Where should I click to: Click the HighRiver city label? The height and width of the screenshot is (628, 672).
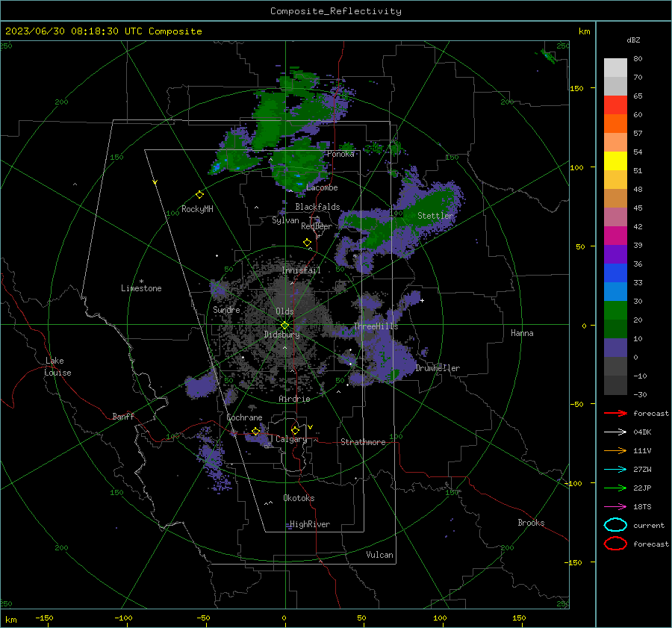click(310, 524)
